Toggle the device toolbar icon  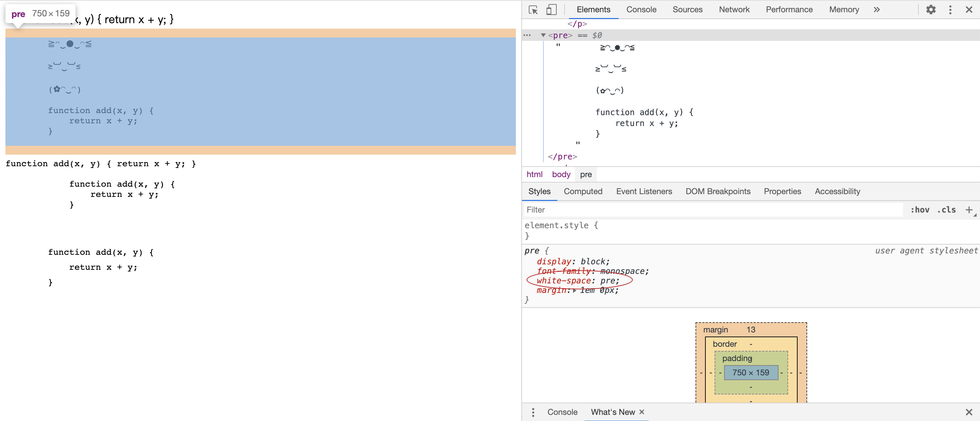pyautogui.click(x=551, y=10)
